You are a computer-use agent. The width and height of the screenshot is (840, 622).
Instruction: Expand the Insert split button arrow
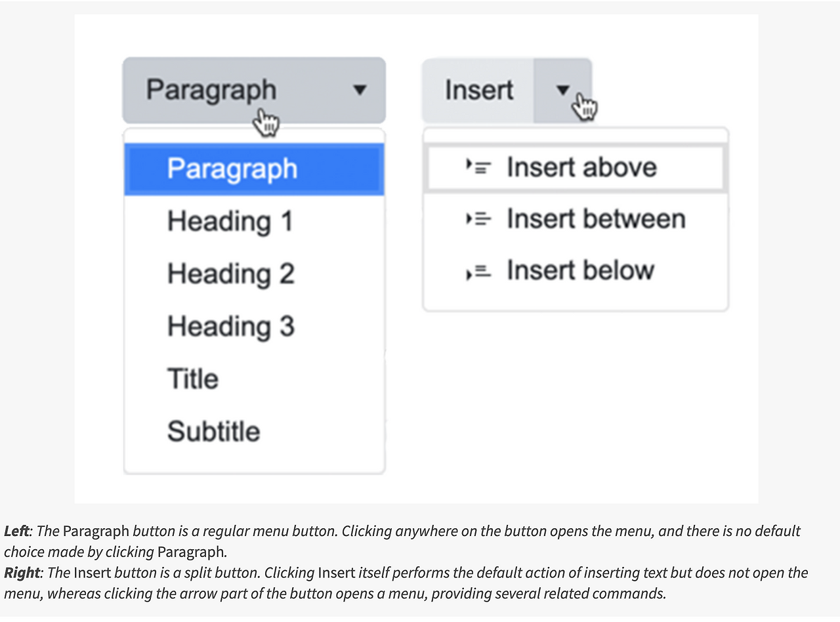(x=562, y=90)
